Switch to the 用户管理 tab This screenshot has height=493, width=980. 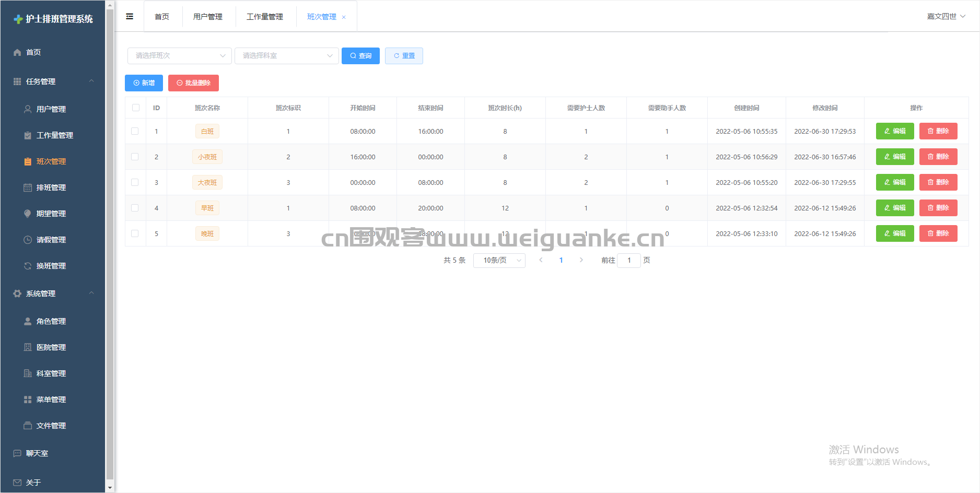point(208,17)
